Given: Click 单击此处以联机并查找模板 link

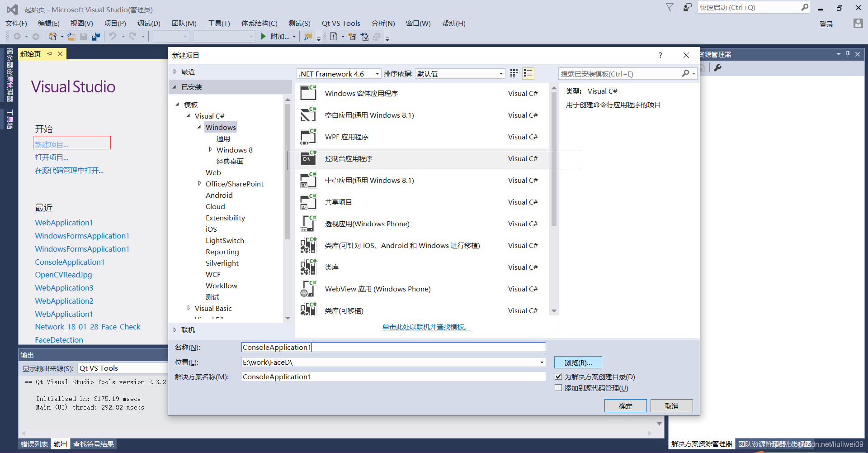Looking at the screenshot, I should 426,327.
